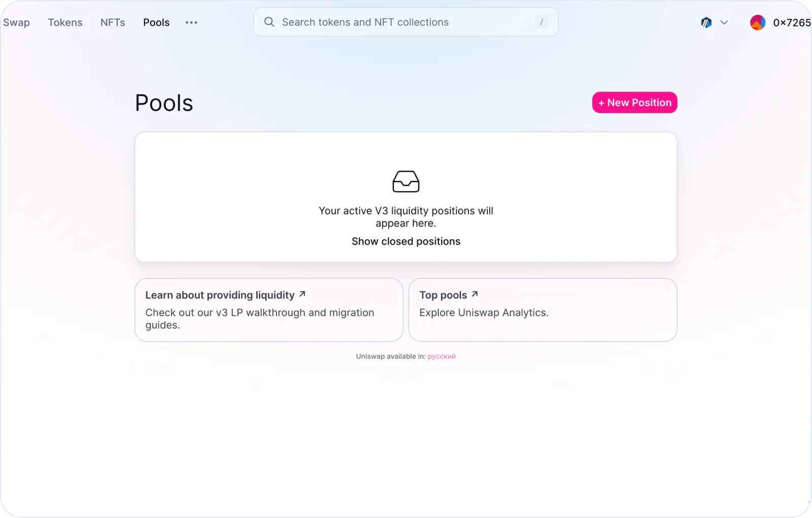Open wallet address 0x7265

click(x=792, y=22)
